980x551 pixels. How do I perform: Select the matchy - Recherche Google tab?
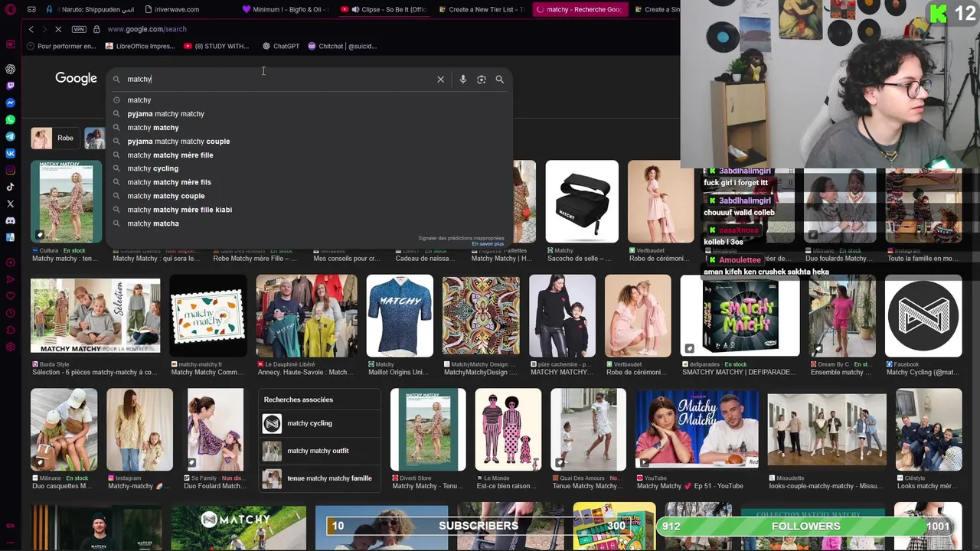(x=580, y=9)
